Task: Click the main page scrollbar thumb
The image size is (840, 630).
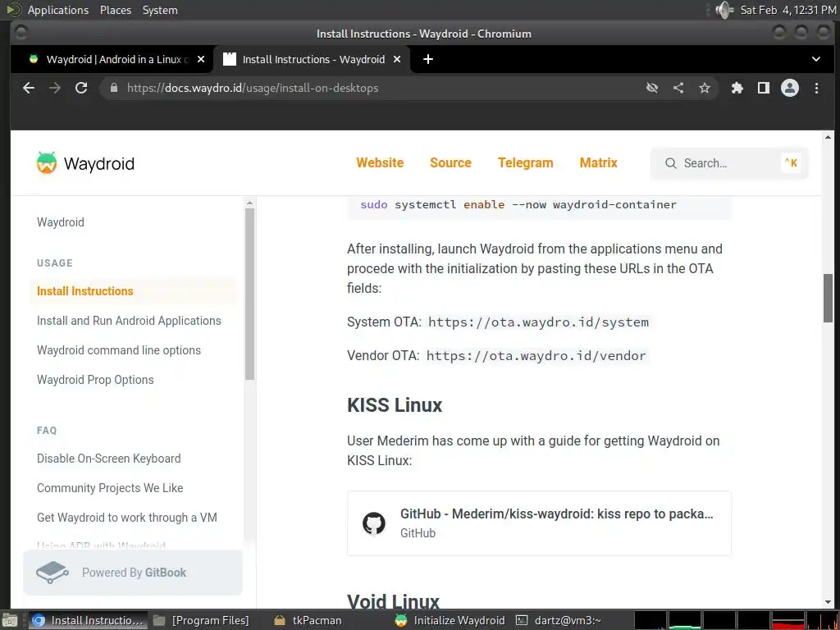Action: pos(829,298)
